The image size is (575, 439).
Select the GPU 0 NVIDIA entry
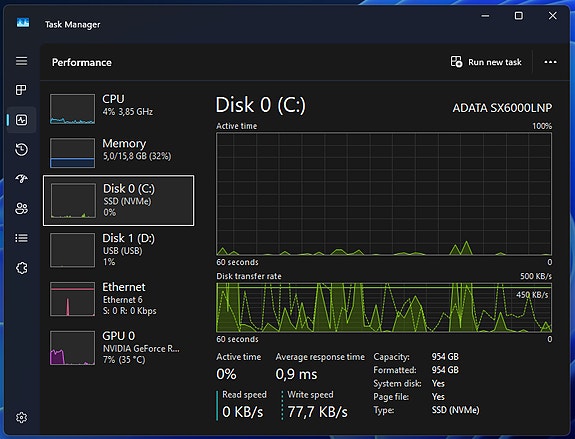click(x=118, y=348)
